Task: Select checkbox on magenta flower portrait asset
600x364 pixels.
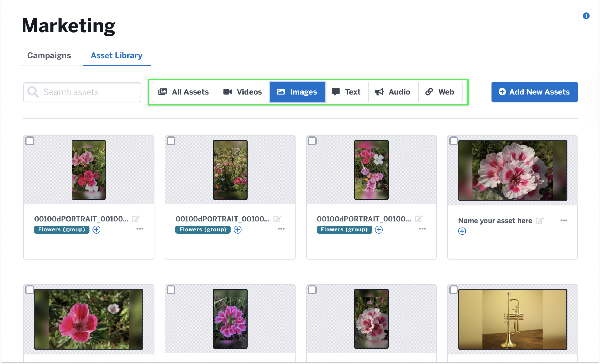Action: point(171,290)
